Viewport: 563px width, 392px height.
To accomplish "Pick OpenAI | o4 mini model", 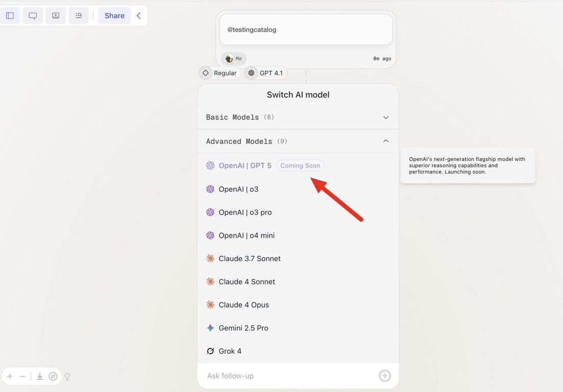I will click(x=298, y=235).
